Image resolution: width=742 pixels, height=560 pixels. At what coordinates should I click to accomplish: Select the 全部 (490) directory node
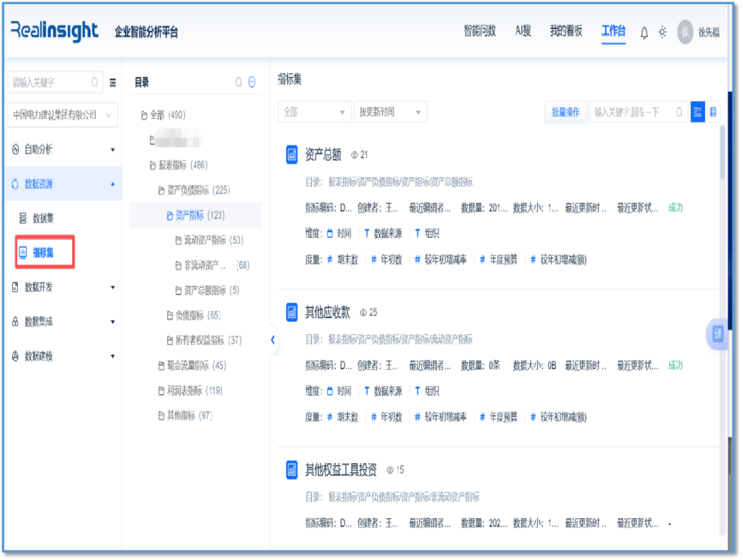(x=164, y=115)
